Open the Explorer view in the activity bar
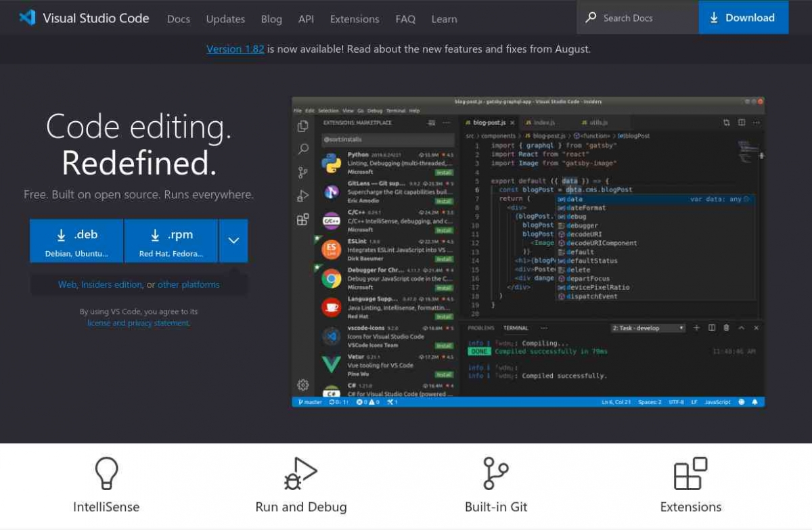The height and width of the screenshot is (530, 812). click(303, 126)
